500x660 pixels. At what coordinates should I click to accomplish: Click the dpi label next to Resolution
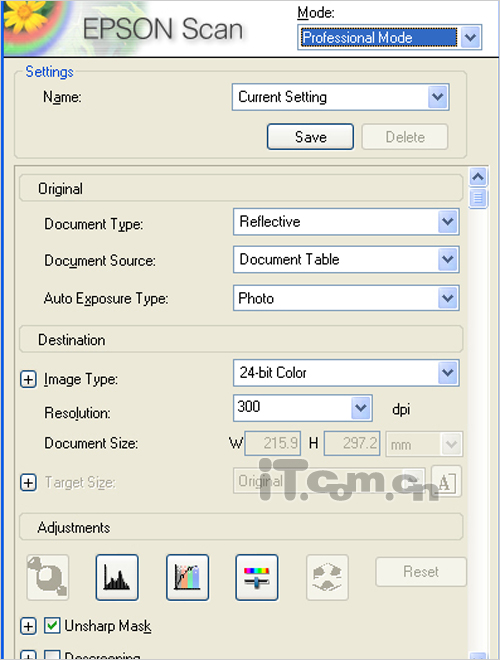(x=401, y=409)
